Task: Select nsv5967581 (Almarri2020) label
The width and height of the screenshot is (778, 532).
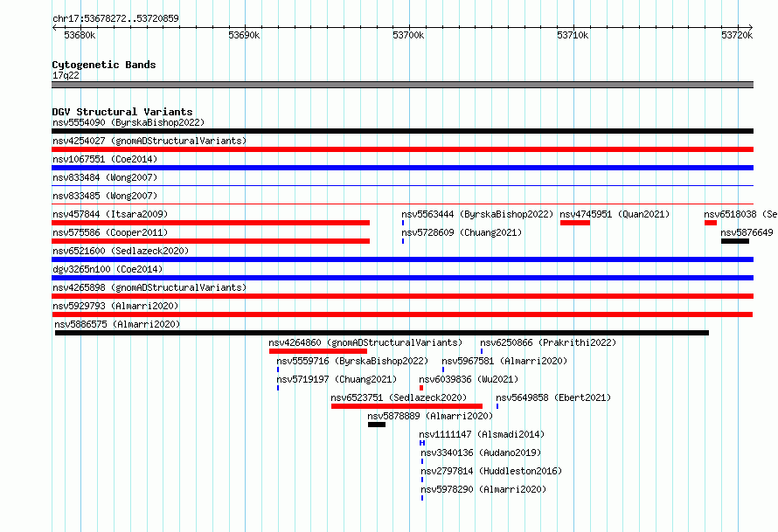Action: tap(504, 361)
